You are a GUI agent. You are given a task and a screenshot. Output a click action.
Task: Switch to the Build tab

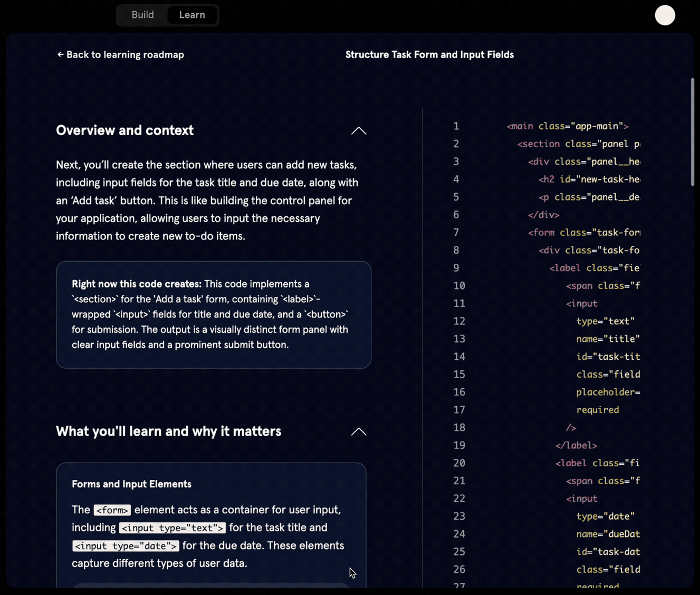point(142,15)
